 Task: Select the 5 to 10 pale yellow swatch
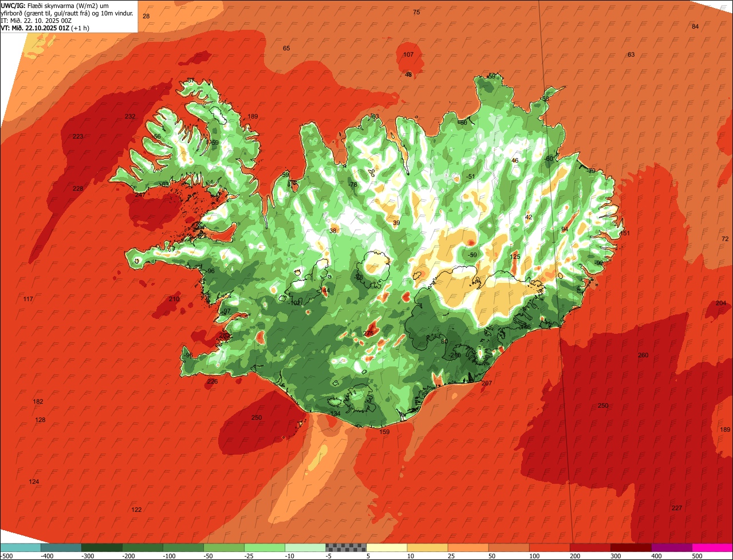[387, 547]
